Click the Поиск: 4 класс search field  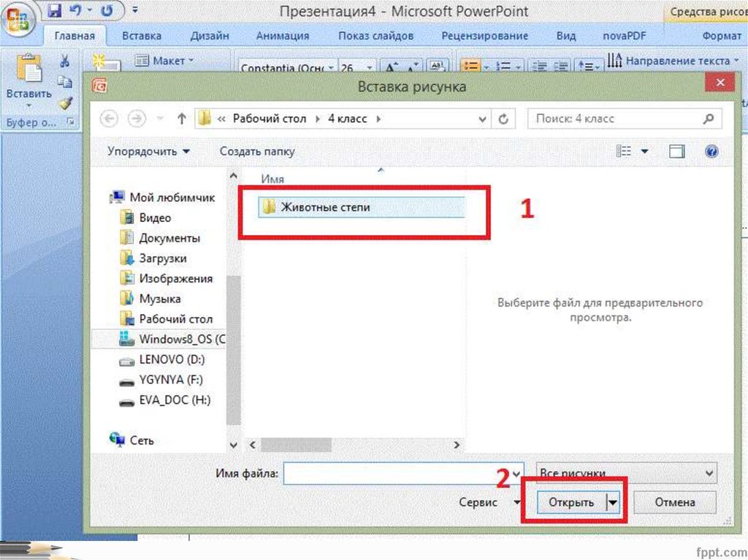[625, 118]
